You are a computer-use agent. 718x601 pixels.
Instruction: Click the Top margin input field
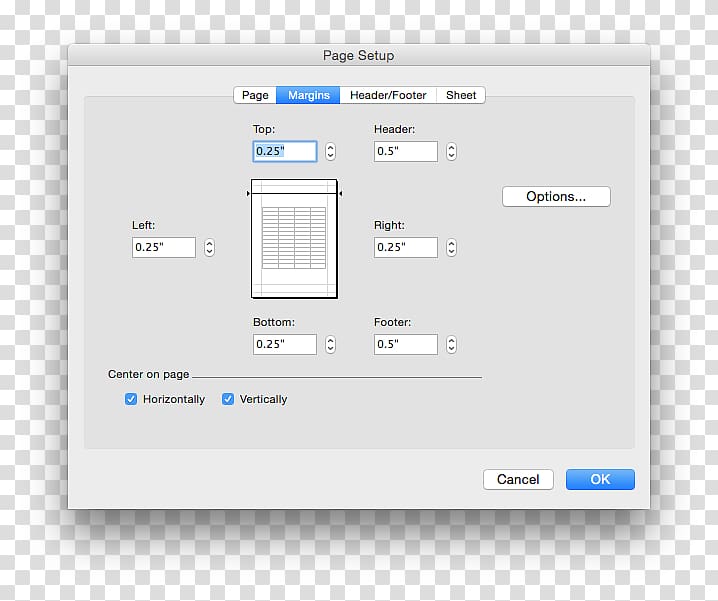[285, 151]
